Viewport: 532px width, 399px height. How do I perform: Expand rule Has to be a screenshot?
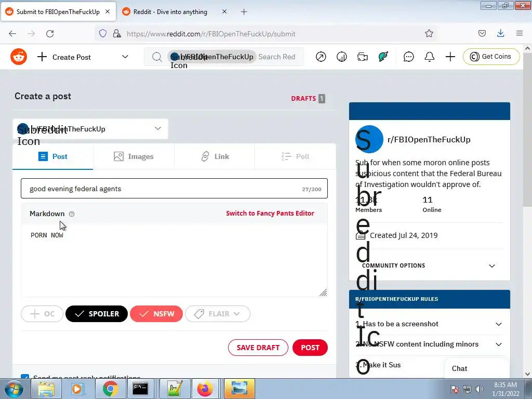[x=429, y=324]
